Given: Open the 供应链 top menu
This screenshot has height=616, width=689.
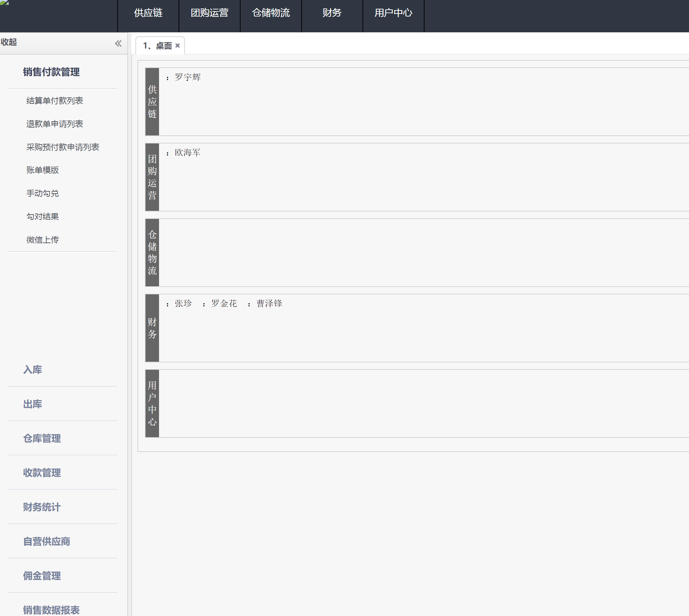Looking at the screenshot, I should point(148,13).
